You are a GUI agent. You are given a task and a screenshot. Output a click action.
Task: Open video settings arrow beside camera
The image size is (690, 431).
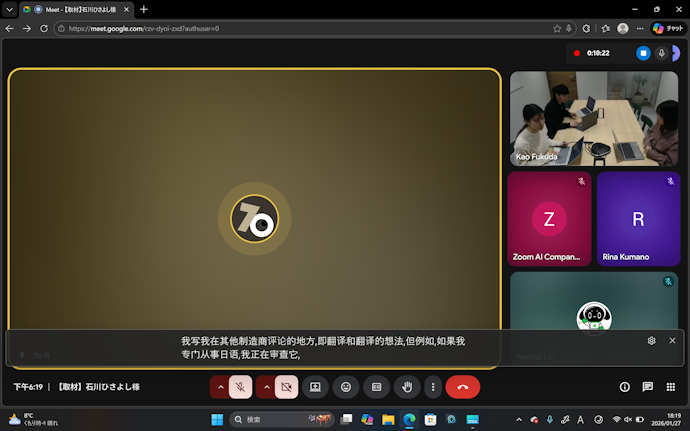266,387
